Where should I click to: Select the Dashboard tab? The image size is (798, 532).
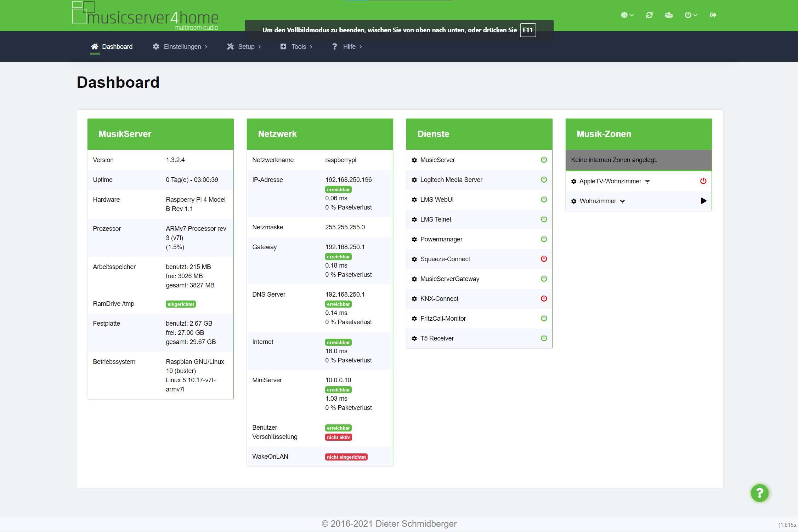[x=112, y=47]
